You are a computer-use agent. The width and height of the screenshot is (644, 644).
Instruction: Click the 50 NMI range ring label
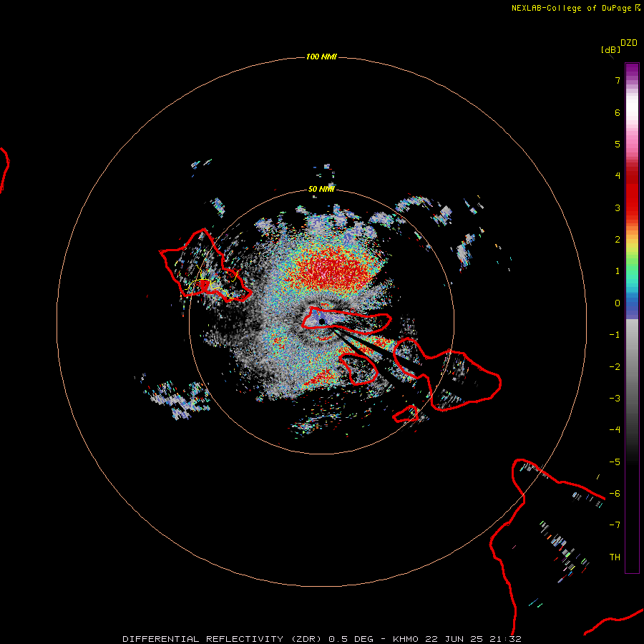click(x=321, y=189)
